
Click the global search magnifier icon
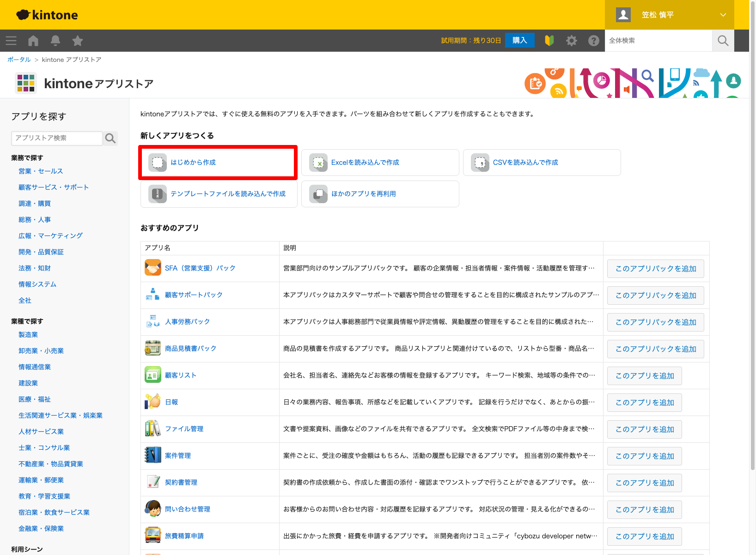pyautogui.click(x=723, y=41)
